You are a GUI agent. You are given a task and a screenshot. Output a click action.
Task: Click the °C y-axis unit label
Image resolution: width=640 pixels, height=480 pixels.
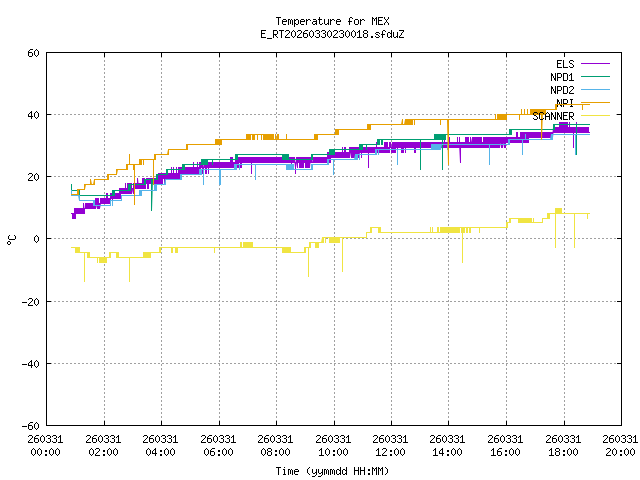click(x=11, y=239)
